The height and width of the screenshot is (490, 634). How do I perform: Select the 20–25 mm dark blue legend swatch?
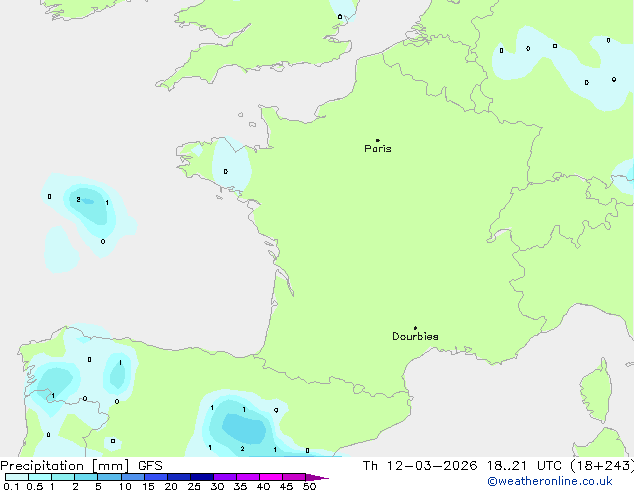(x=179, y=477)
